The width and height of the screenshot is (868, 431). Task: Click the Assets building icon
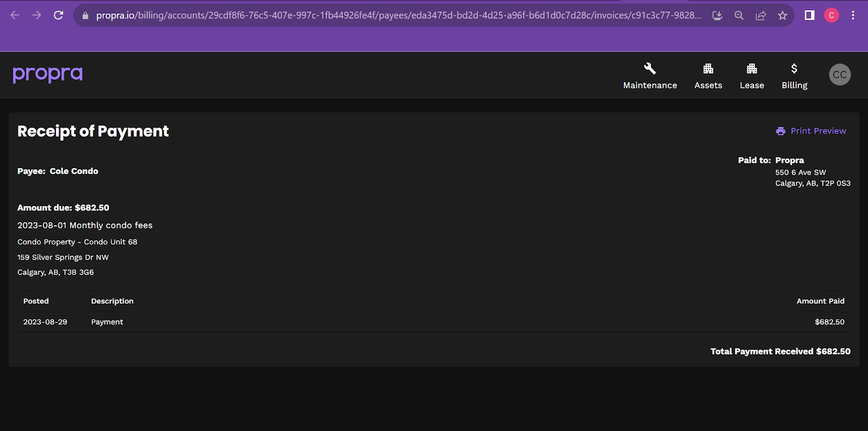[x=708, y=69]
